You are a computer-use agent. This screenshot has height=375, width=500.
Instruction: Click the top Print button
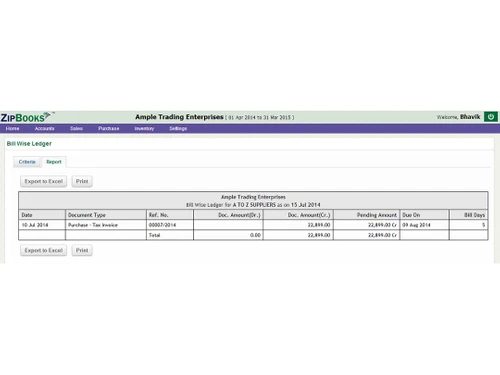click(x=82, y=181)
